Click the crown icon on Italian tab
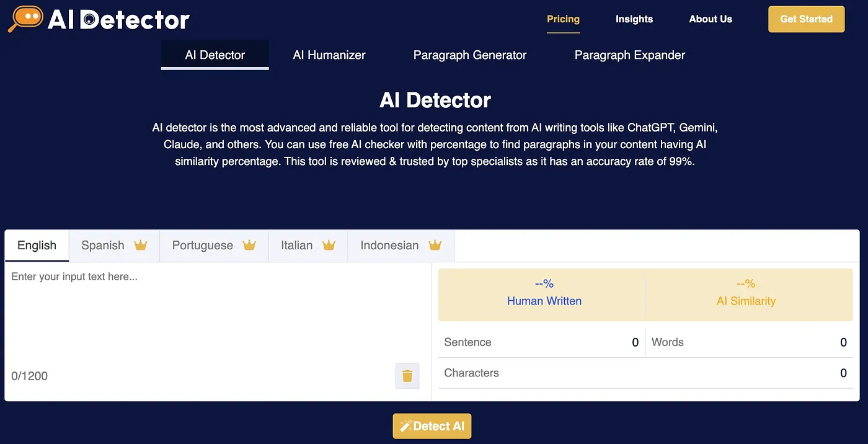The image size is (868, 444). click(x=329, y=245)
